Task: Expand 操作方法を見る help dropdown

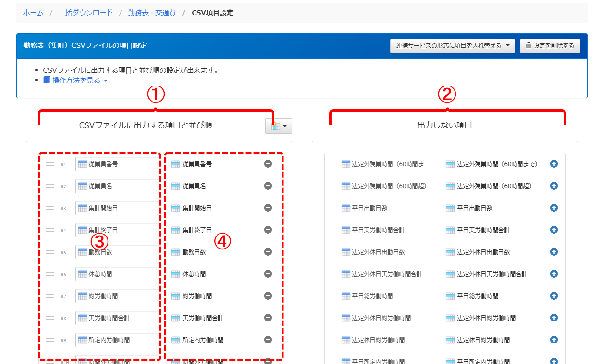Action: coord(75,80)
